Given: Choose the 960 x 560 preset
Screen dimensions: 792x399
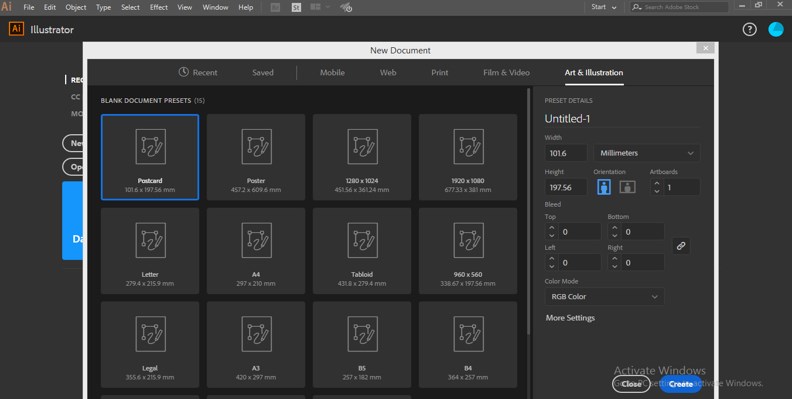Looking at the screenshot, I should (x=468, y=251).
